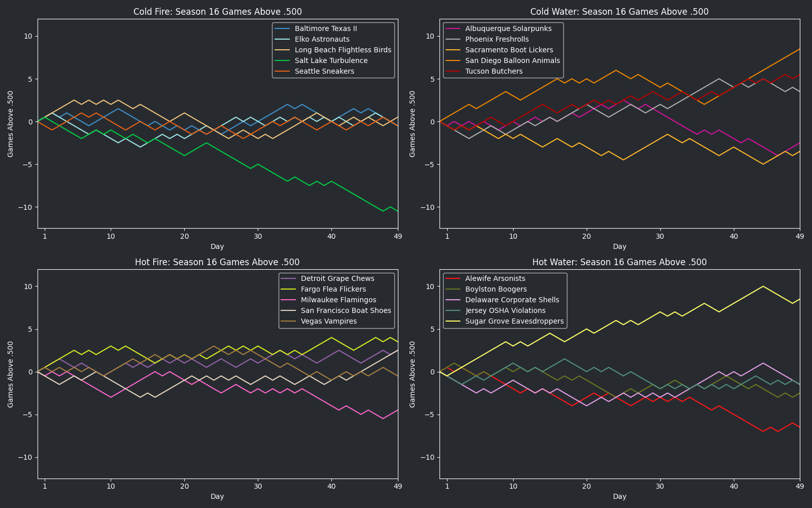Select the Milwaukee Flamingos legend entry
812x508 pixels.
coord(338,300)
